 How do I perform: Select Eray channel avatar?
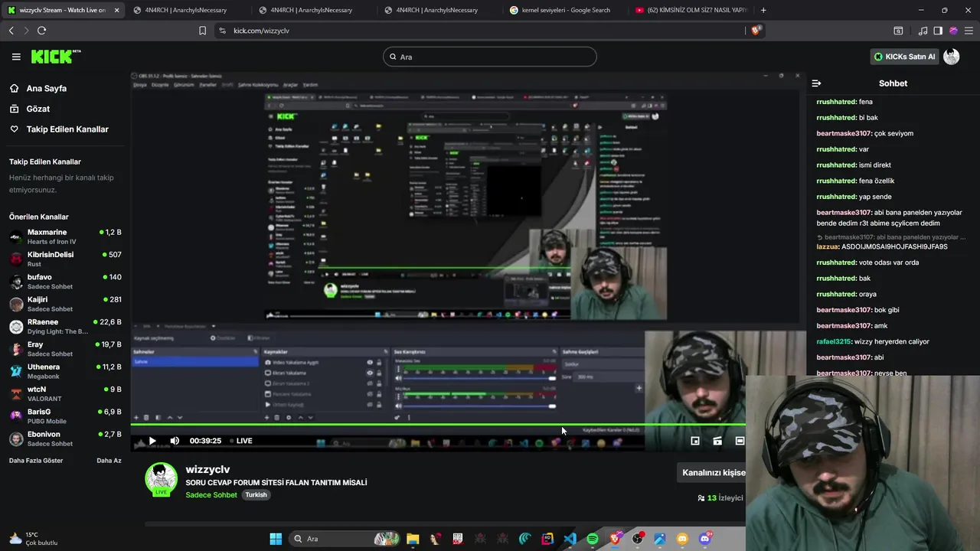(16, 349)
